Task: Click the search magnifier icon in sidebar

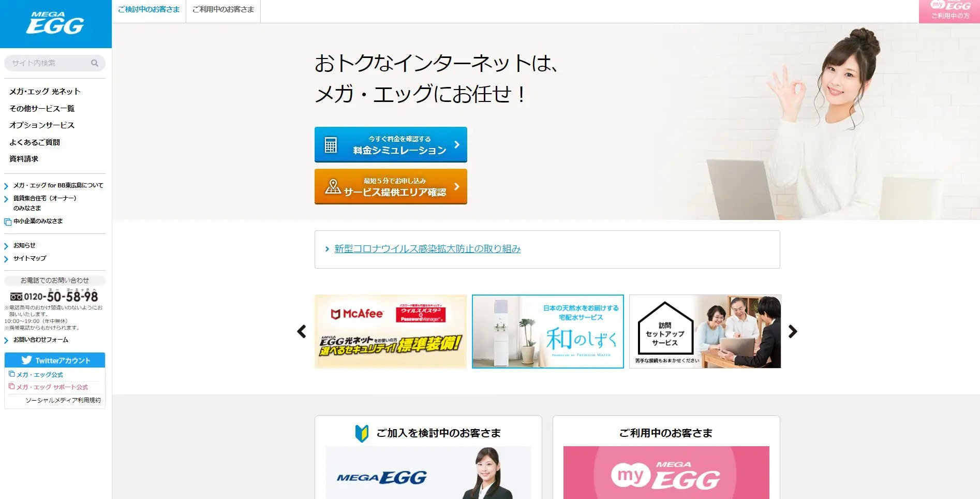Action: [x=95, y=63]
